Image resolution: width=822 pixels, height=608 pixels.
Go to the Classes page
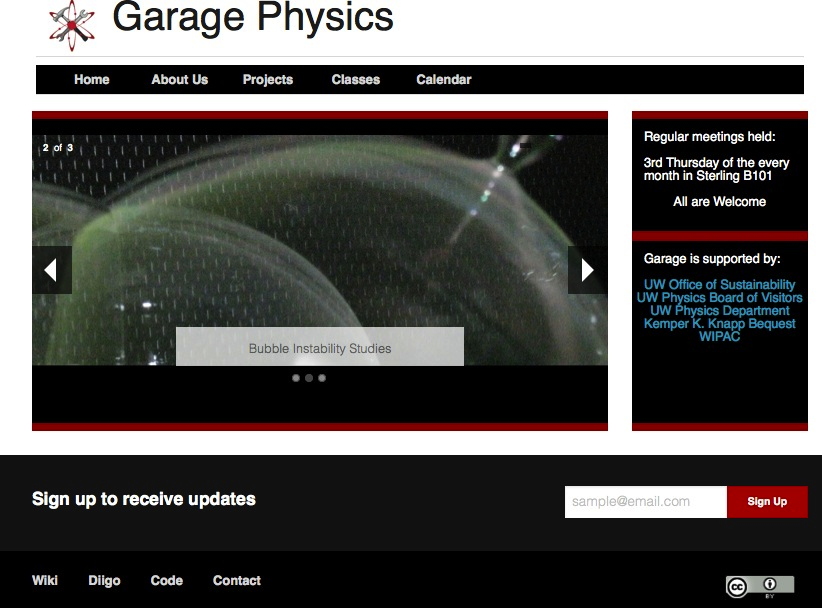pos(356,80)
